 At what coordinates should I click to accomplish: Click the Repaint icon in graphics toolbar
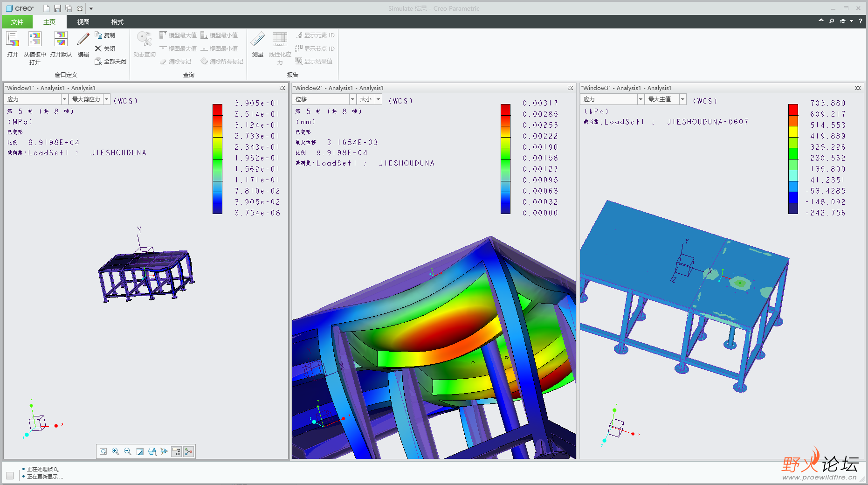[x=140, y=451]
